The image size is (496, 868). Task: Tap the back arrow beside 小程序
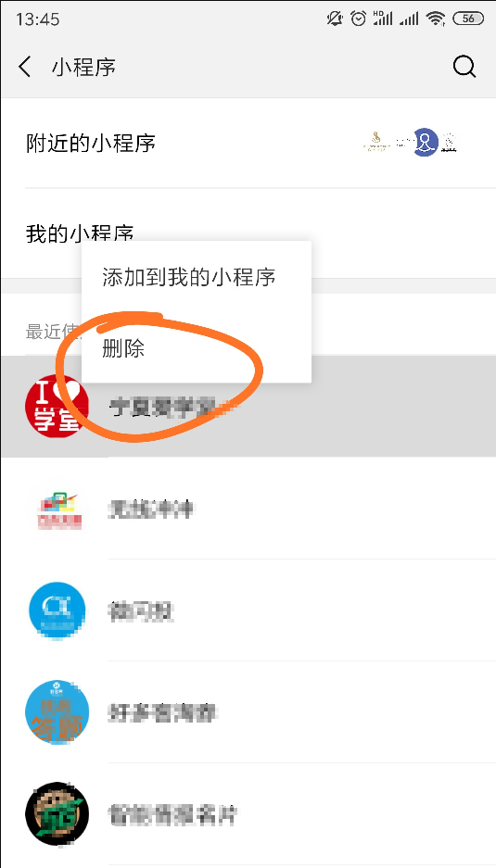point(25,67)
